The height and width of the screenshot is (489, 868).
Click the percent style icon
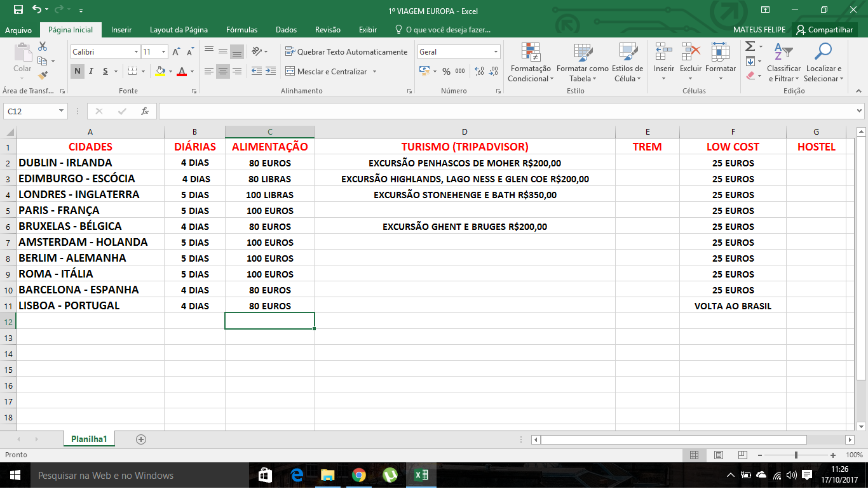tap(446, 71)
